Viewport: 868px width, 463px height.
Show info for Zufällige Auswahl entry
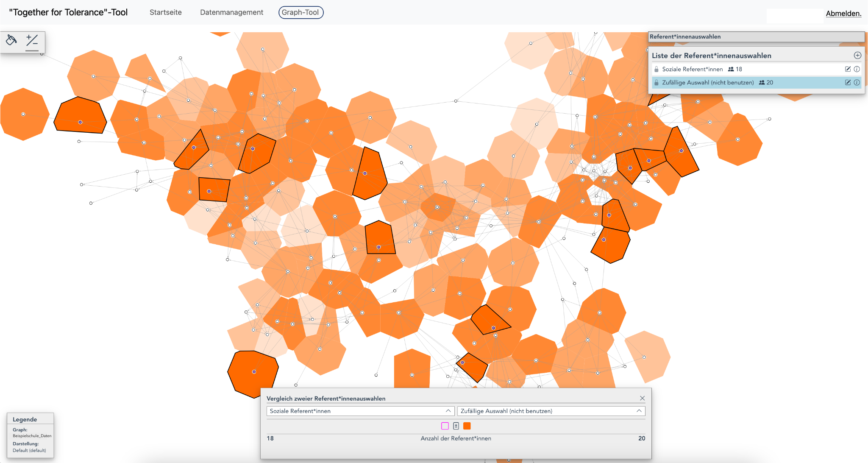[x=857, y=83]
